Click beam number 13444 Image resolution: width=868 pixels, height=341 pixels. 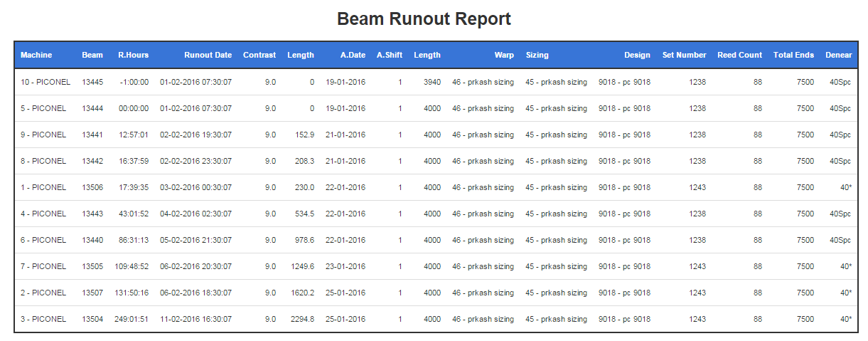(92, 108)
